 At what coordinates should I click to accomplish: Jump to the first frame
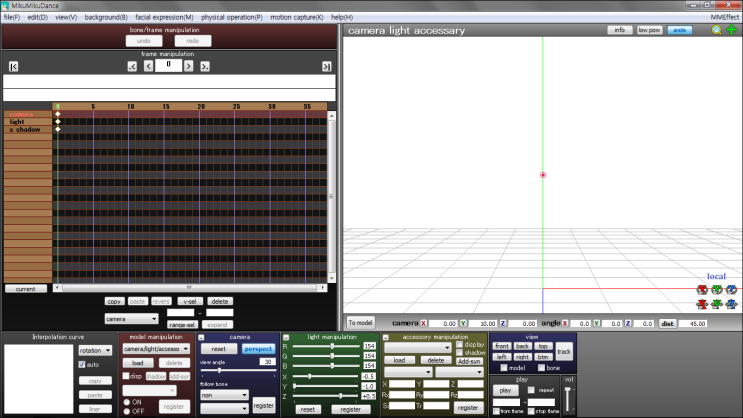click(x=13, y=66)
